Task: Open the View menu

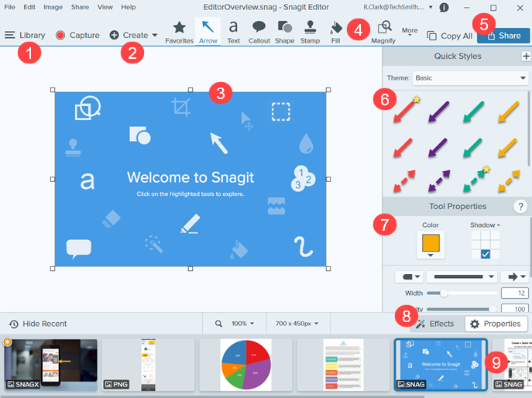Action: [x=105, y=7]
